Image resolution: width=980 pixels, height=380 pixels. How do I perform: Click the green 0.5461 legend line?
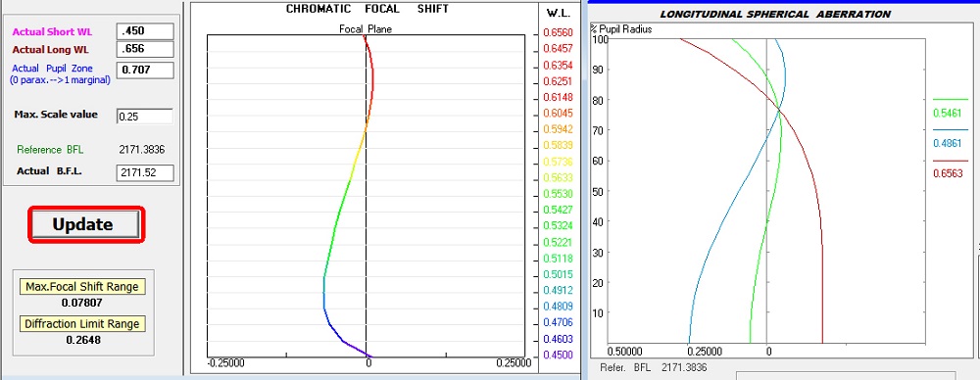tap(950, 99)
